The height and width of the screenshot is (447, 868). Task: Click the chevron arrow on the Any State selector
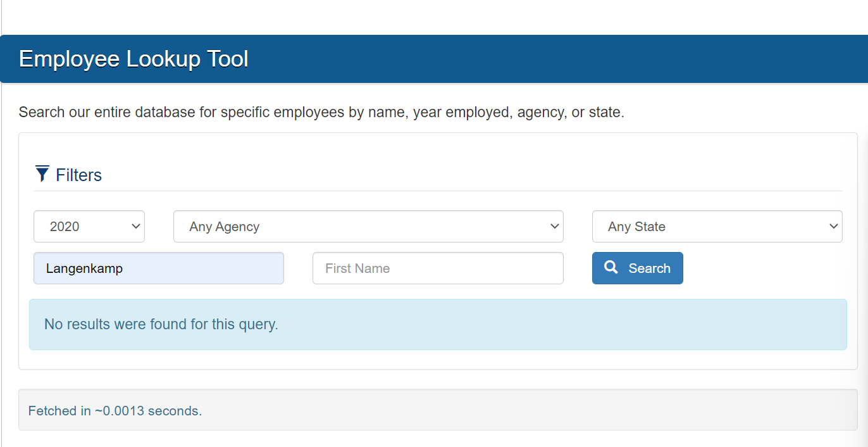point(833,227)
